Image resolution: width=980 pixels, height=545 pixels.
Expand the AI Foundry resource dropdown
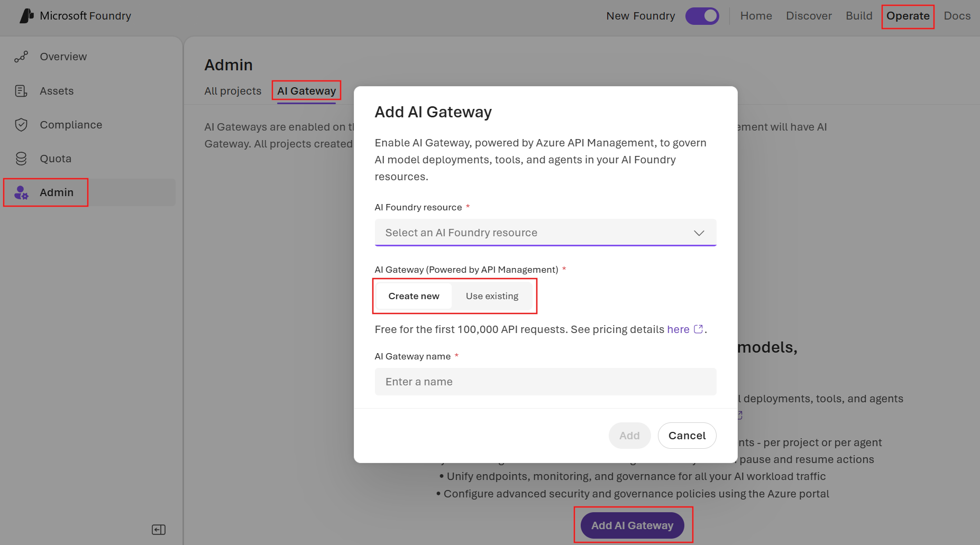click(545, 233)
